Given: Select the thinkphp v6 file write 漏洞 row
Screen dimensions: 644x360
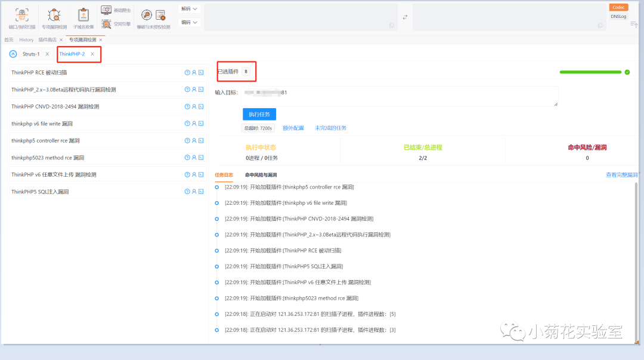Looking at the screenshot, I should point(107,124).
